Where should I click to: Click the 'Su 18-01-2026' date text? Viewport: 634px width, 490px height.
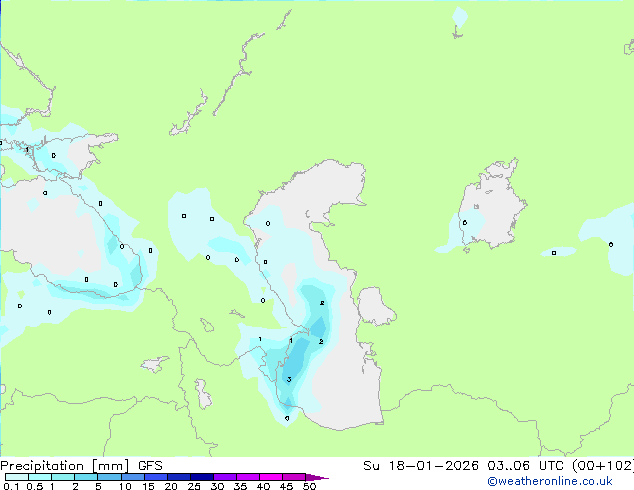[421, 466]
